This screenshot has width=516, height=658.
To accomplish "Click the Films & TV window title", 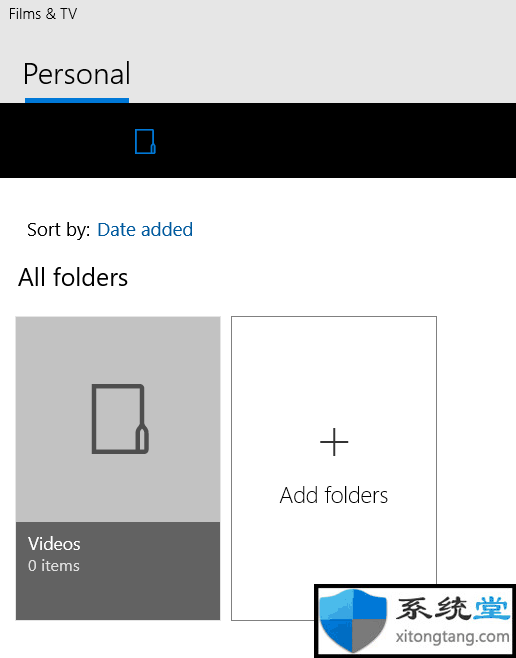I will click(x=43, y=14).
